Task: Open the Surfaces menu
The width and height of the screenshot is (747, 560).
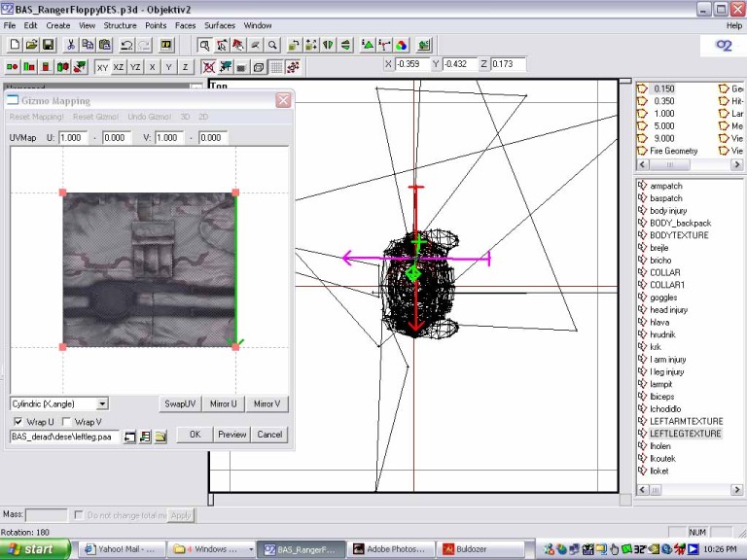Action: click(x=219, y=25)
